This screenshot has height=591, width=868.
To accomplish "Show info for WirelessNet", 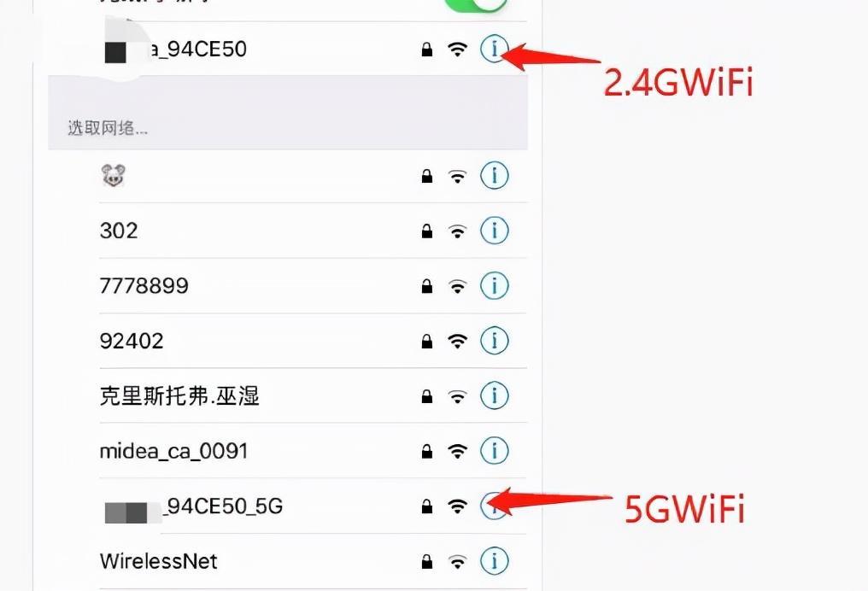I will [x=494, y=561].
